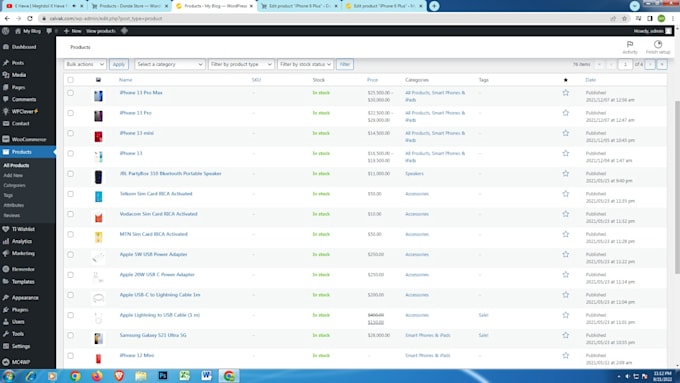Image resolution: width=680 pixels, height=383 pixels.
Task: Click the current page number field
Action: (x=625, y=64)
